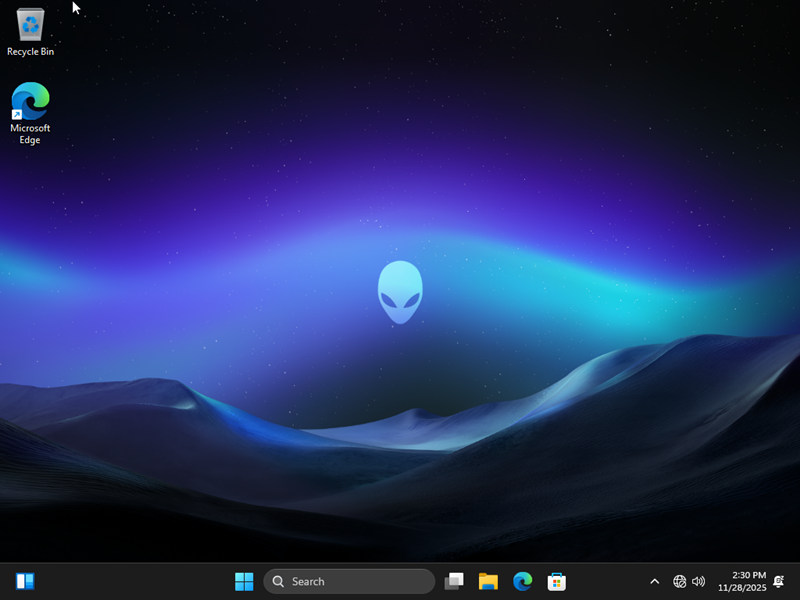800x600 pixels.
Task: Select the Microsoft Edge label under its icon
Action: pyautogui.click(x=29, y=133)
